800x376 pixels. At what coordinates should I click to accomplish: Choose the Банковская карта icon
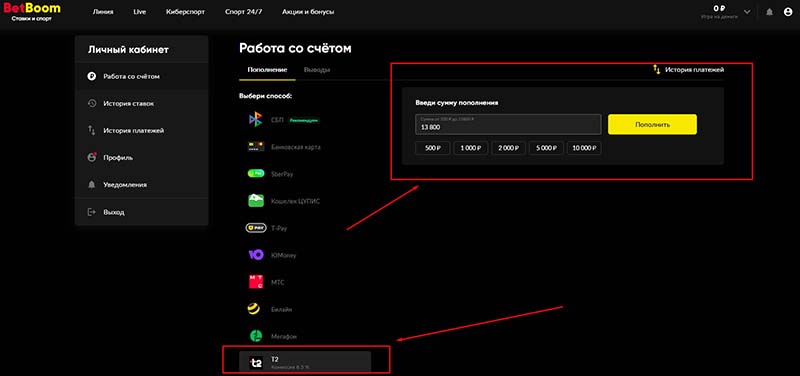point(255,147)
